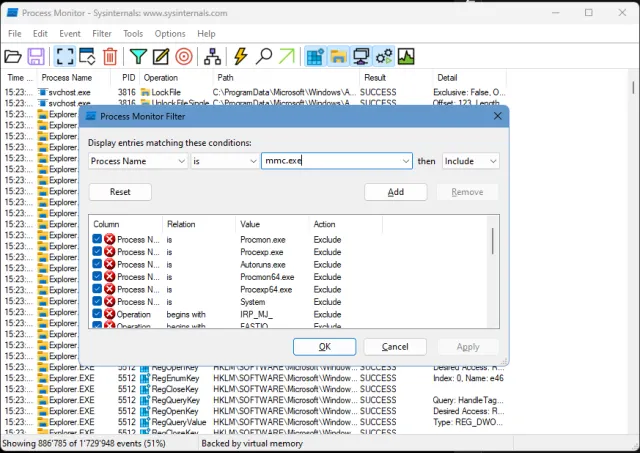This screenshot has width=640, height=453.
Task: Click the target icon for Include Process
Action: point(183,57)
